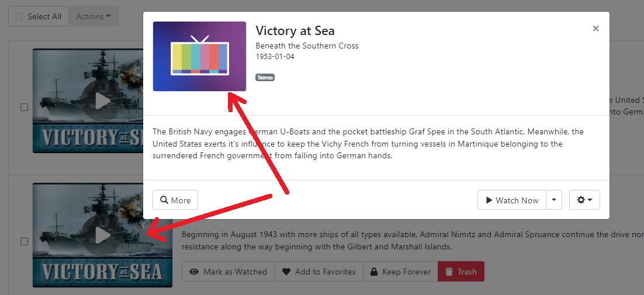Click the 1953-01-04 air date text
This screenshot has width=644, height=295.
(275, 57)
